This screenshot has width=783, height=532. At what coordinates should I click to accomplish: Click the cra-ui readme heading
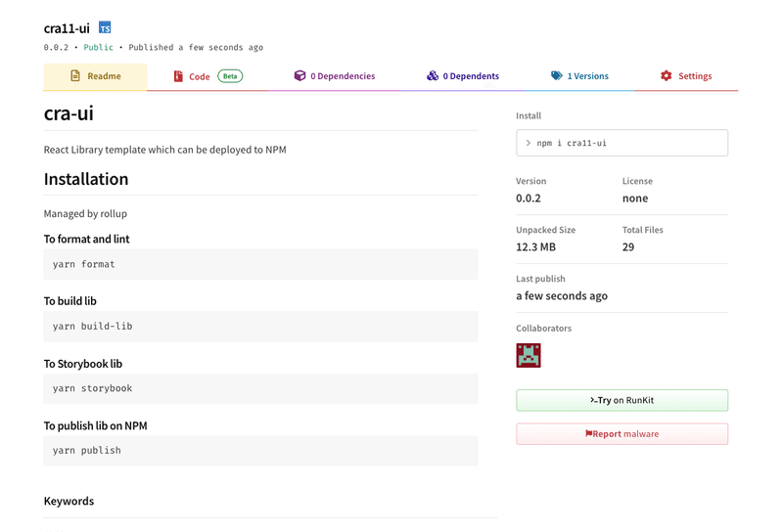[69, 113]
